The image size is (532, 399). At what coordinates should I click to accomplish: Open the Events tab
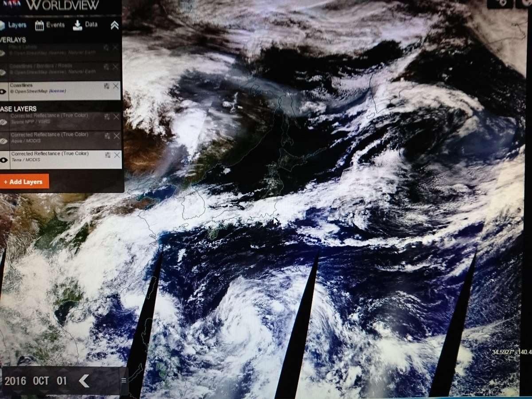(50, 25)
